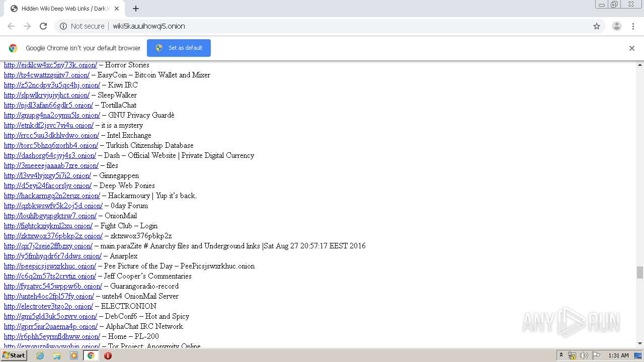This screenshot has width=644, height=362.
Task: Open the Windows Start menu
Action: (14, 355)
